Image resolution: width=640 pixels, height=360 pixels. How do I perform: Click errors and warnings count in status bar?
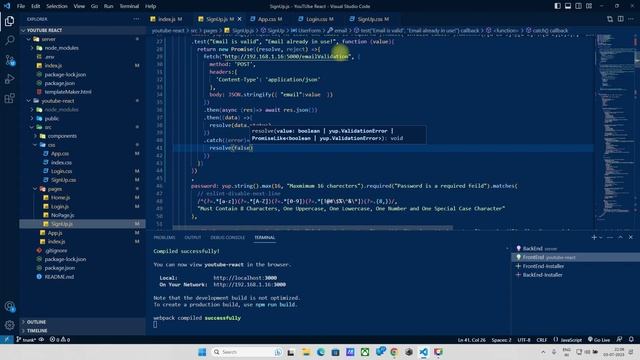[x=60, y=340]
